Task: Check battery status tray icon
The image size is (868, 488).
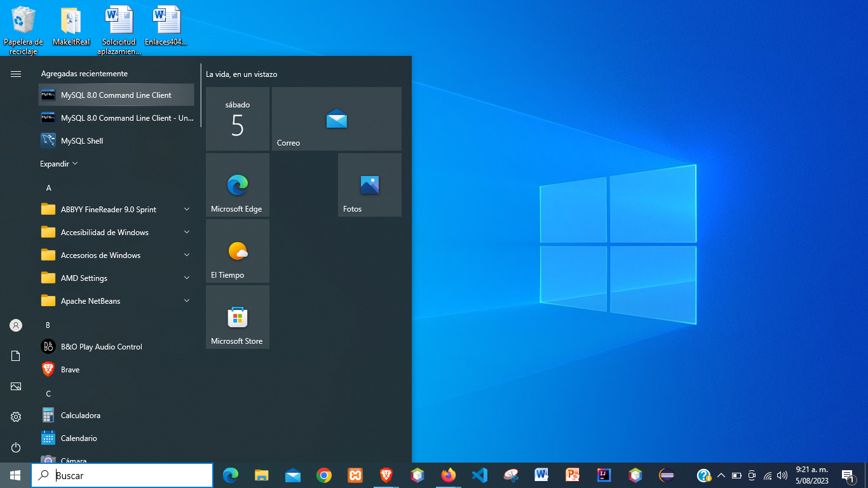Action: tap(736, 475)
